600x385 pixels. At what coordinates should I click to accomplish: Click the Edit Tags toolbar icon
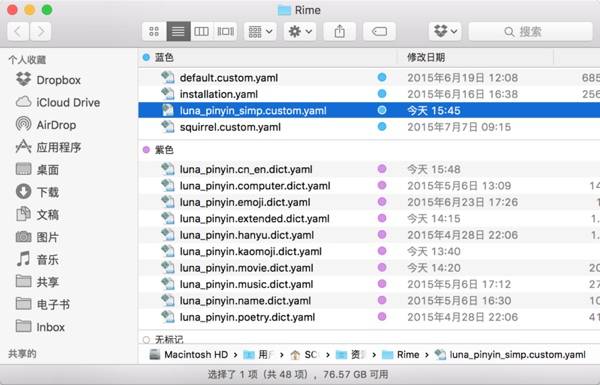tap(379, 31)
